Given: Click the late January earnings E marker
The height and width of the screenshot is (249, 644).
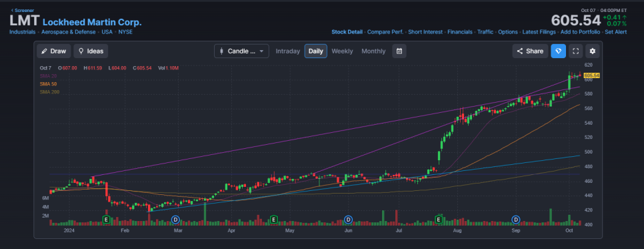Looking at the screenshot, I should [x=106, y=220].
